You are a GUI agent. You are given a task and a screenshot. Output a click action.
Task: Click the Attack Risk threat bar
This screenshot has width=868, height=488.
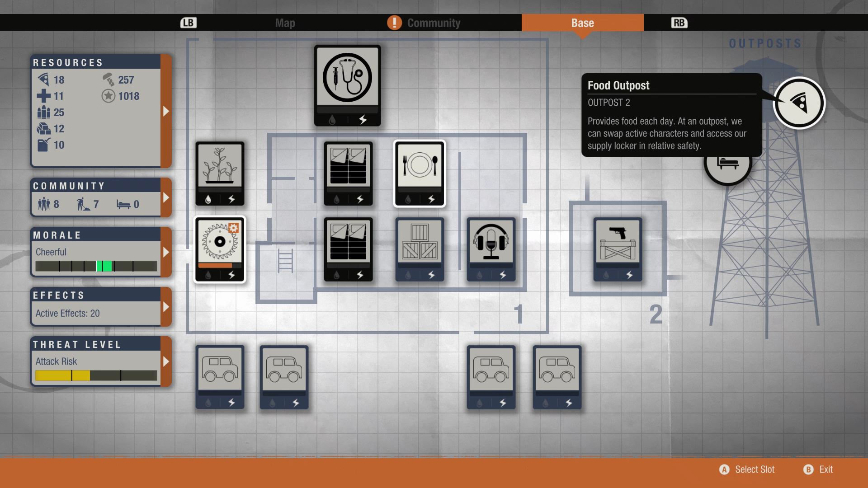pos(96,375)
